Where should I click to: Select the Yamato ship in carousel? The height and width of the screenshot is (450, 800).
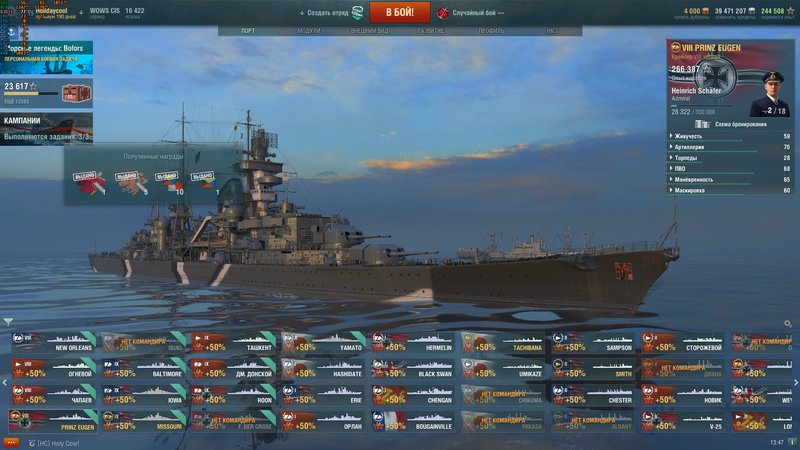(x=322, y=342)
